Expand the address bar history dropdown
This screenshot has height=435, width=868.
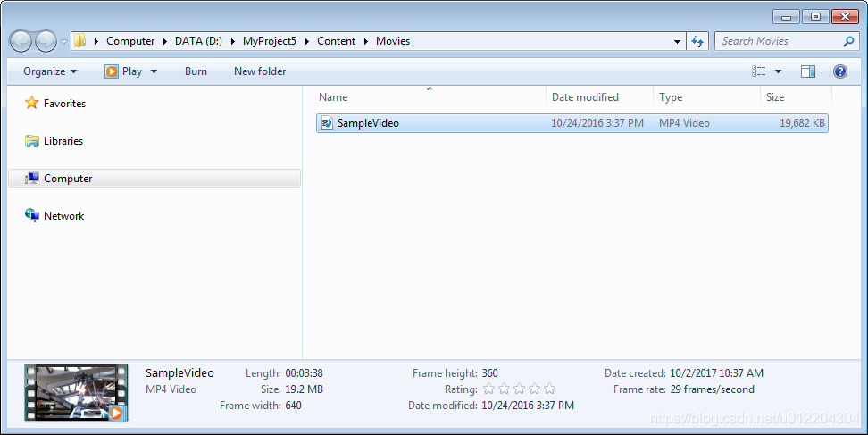pos(677,41)
